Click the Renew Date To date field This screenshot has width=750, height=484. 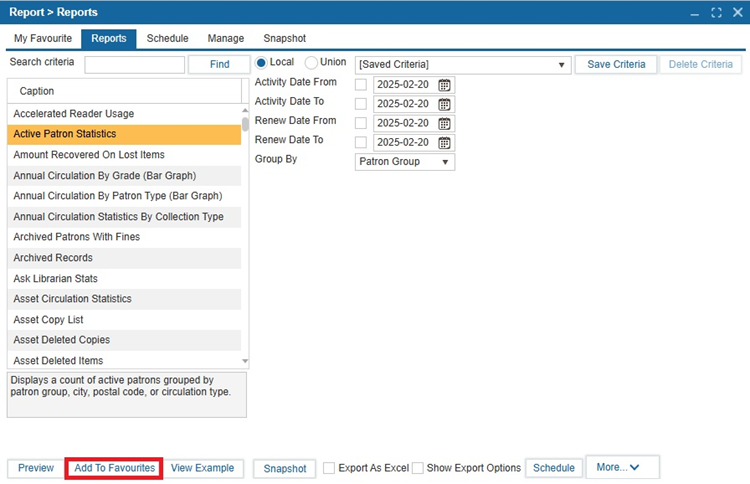[406, 142]
